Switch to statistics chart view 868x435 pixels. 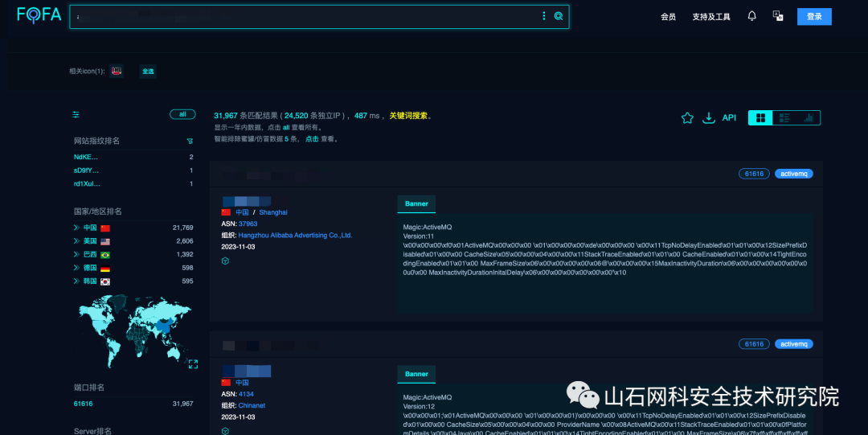809,117
